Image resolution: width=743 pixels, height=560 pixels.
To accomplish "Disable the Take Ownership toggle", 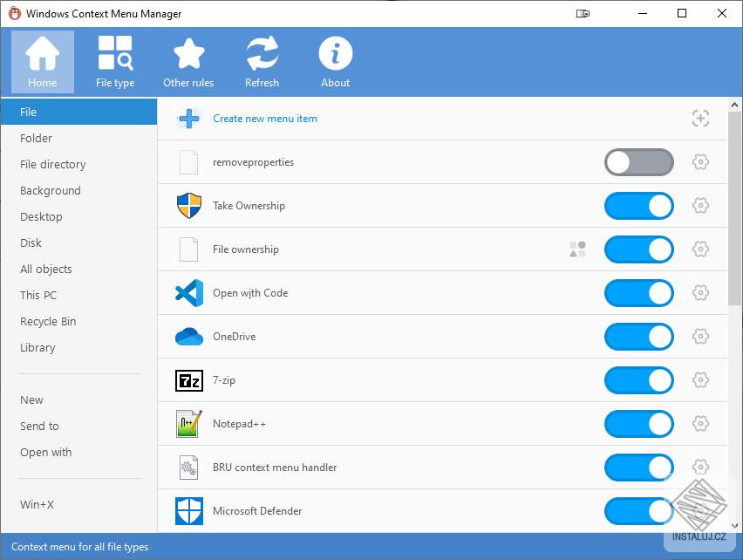I will [x=638, y=206].
